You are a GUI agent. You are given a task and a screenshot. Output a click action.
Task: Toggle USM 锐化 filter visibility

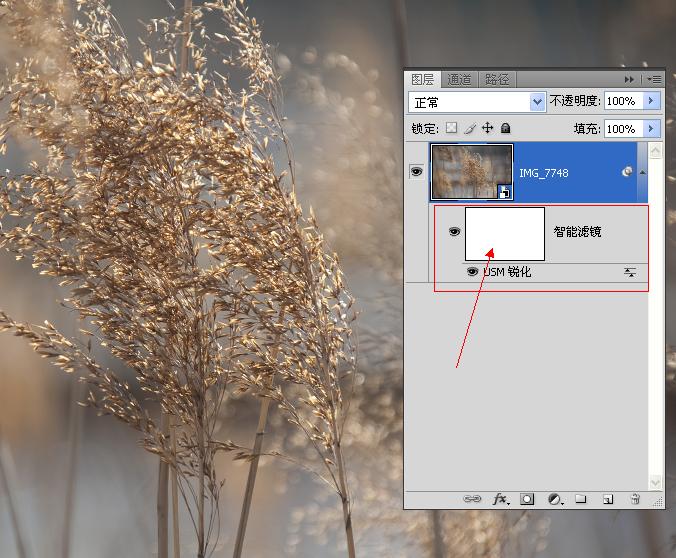pyautogui.click(x=473, y=272)
